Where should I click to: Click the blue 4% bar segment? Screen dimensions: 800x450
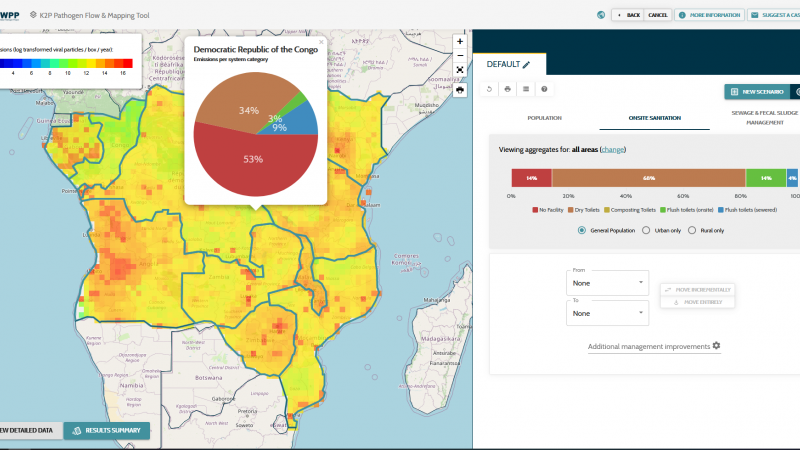coord(792,178)
